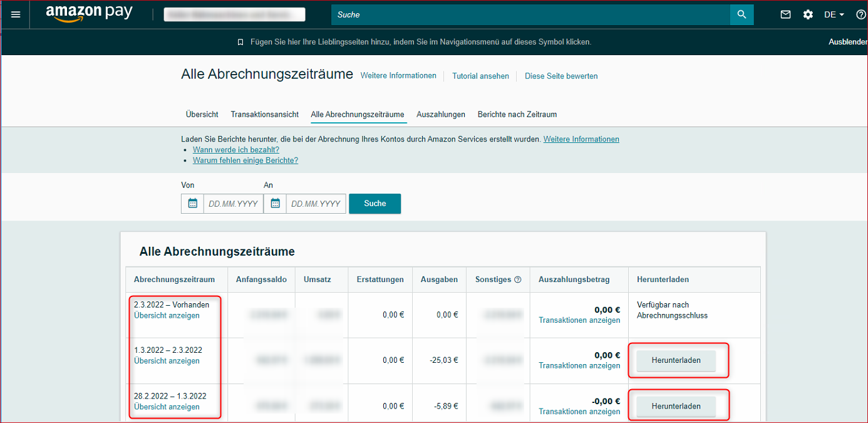Download the 1.3.2022 – 2.3.2022 report
This screenshot has height=423, width=868.
point(676,360)
